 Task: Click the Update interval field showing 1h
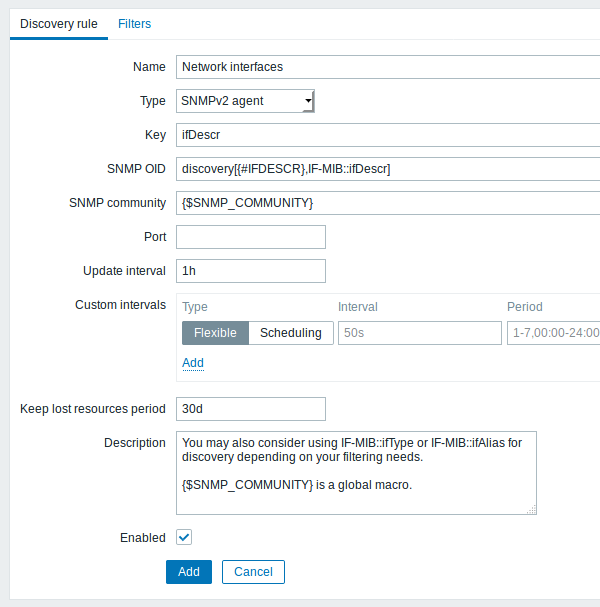[251, 271]
